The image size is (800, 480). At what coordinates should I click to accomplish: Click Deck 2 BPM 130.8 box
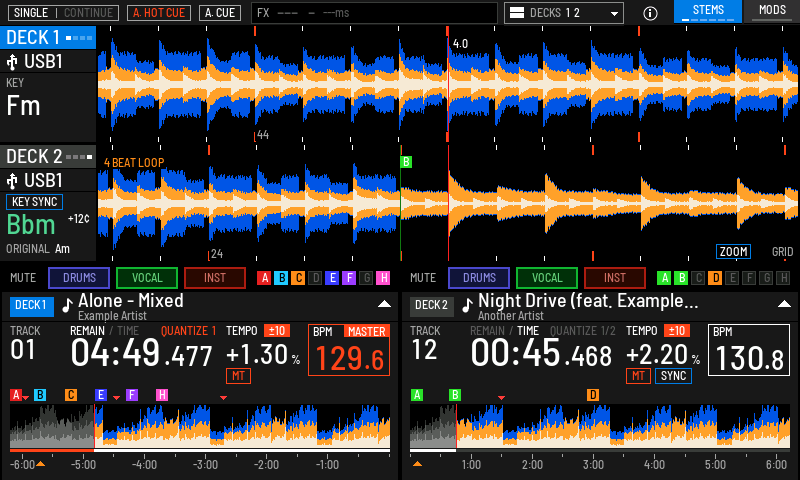749,350
